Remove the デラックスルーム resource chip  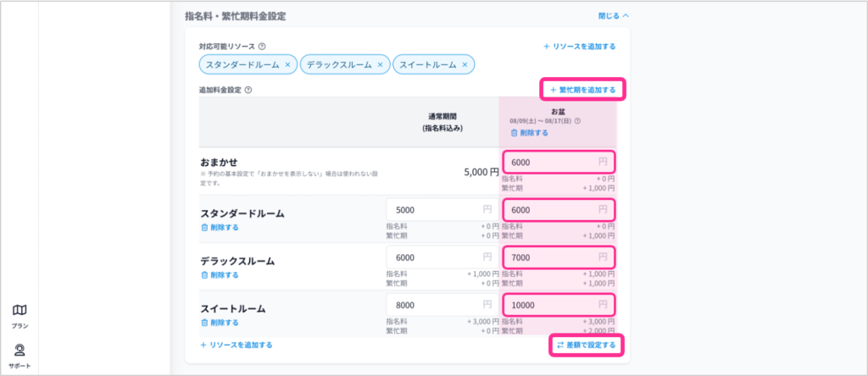point(380,64)
